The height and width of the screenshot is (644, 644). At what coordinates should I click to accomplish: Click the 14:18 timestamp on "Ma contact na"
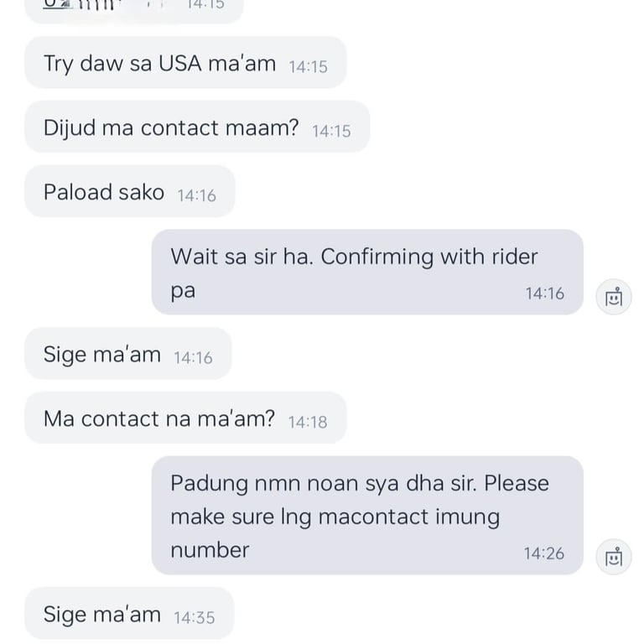coord(308,422)
